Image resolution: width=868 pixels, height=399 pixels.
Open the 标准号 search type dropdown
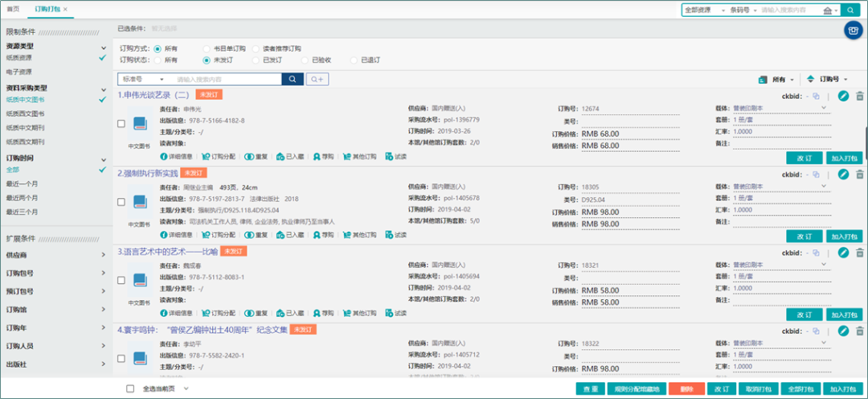(x=143, y=80)
